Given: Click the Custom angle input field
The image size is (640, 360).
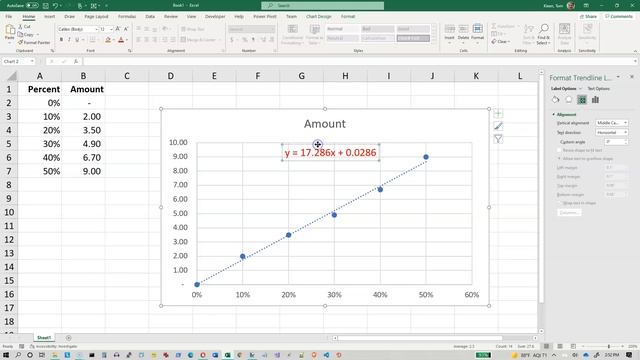Looking at the screenshot, I should 616,142.
